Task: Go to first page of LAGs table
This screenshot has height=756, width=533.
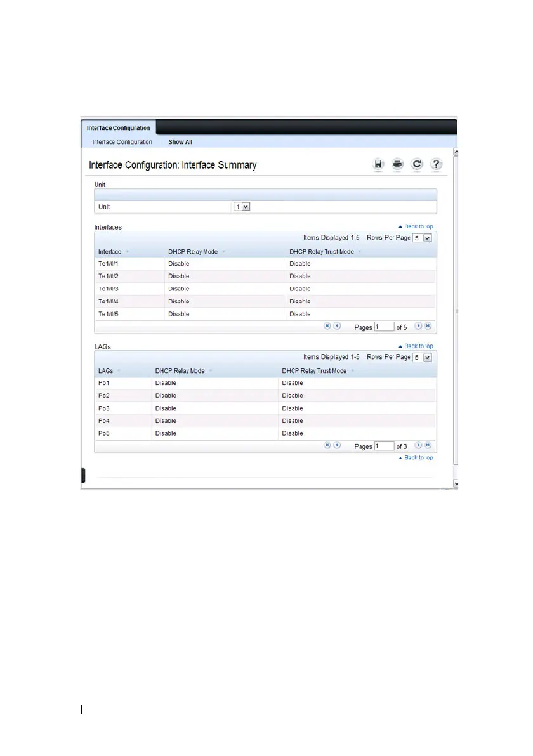Action: point(327,445)
